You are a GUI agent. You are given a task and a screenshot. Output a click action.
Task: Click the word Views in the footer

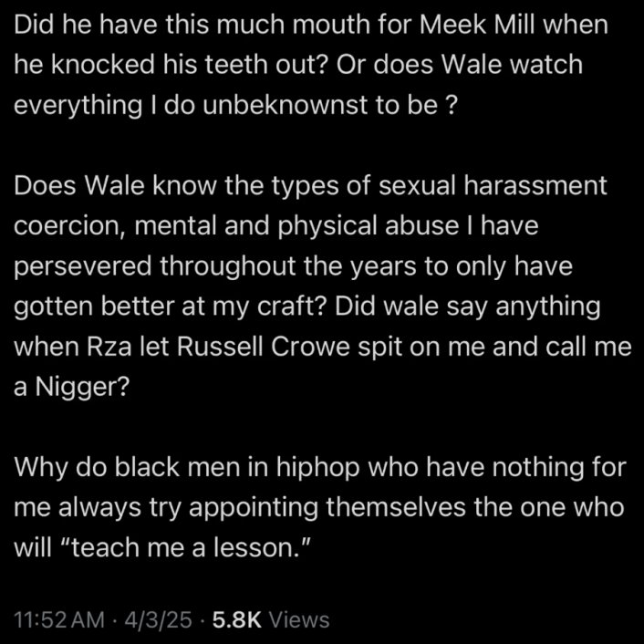click(x=300, y=619)
